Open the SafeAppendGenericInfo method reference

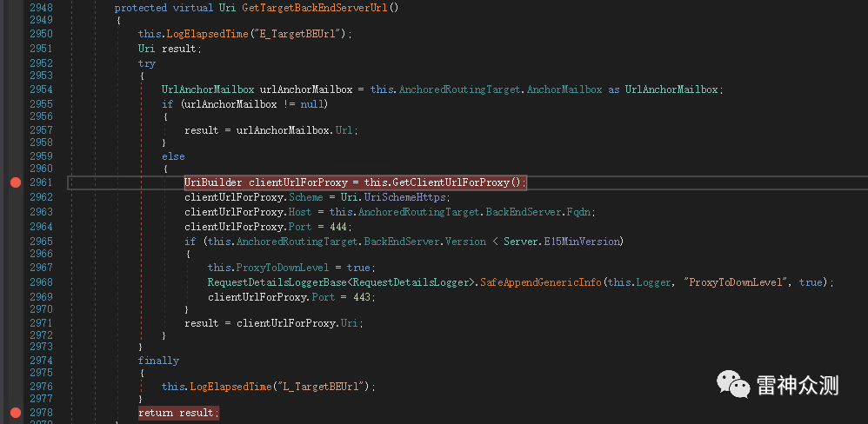tap(540, 282)
